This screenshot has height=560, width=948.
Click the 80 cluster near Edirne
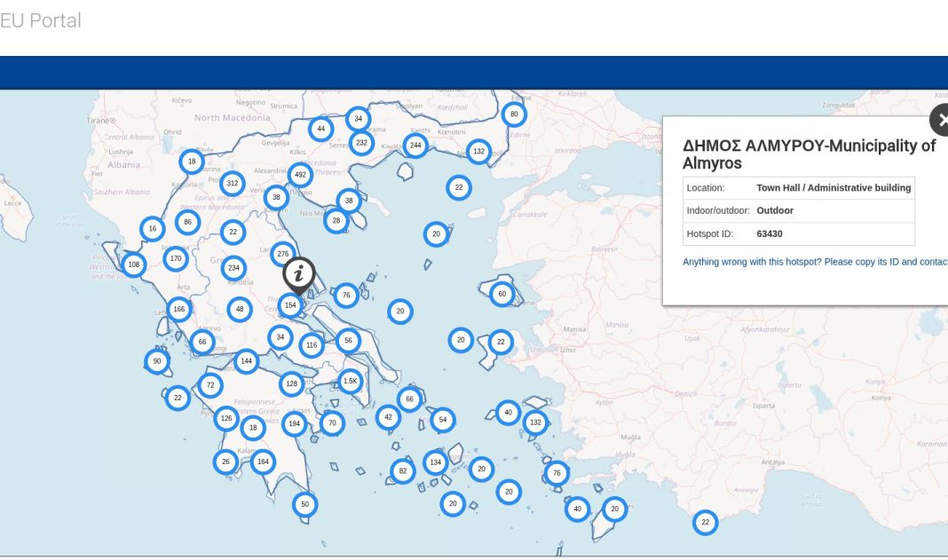(x=512, y=114)
